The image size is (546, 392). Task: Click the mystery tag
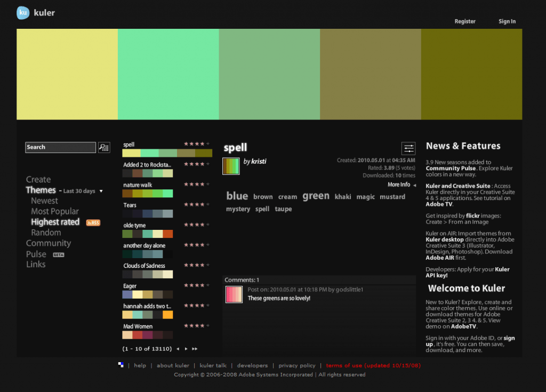(x=238, y=209)
